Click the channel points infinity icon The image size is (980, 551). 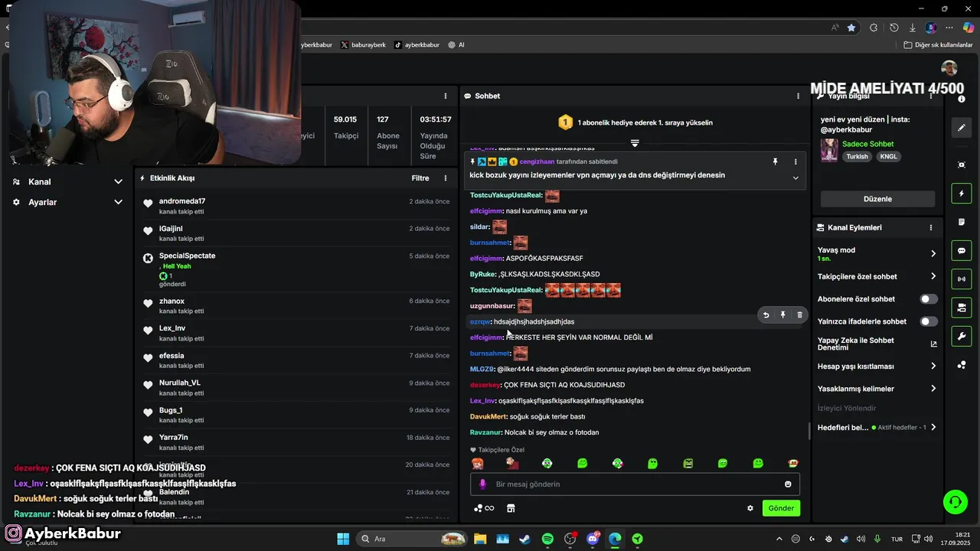coord(484,508)
